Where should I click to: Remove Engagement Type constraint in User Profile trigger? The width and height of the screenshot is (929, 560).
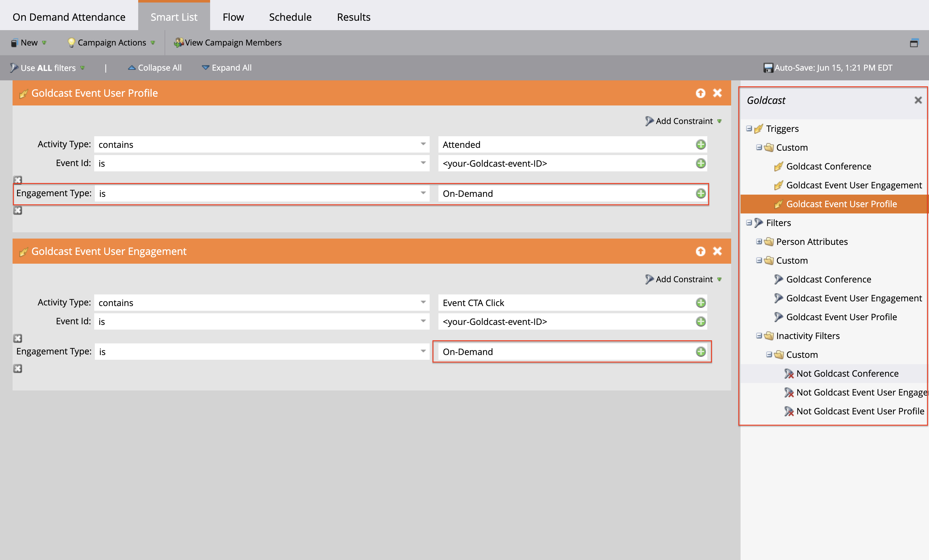[x=18, y=210]
